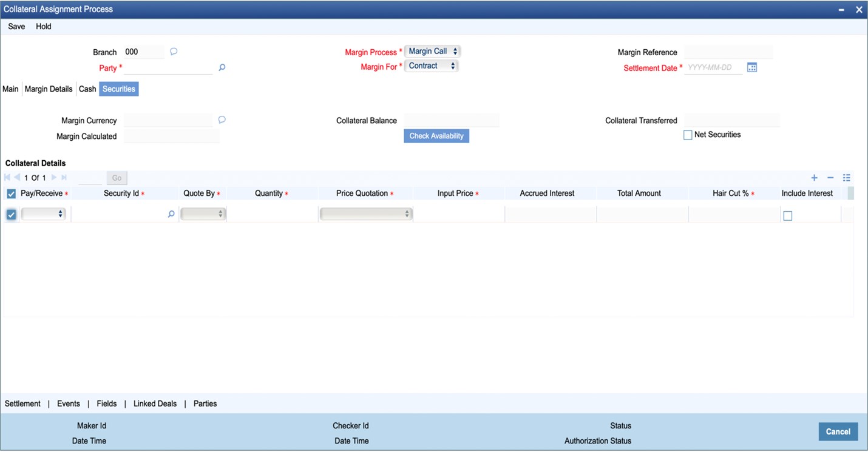
Task: Click the Quantity cell in the row
Action: coord(273,214)
